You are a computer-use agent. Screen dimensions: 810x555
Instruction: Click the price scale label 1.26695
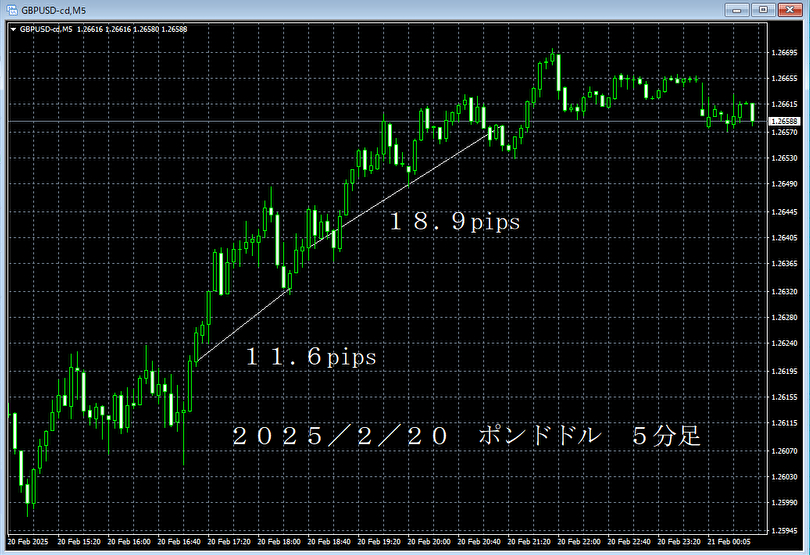coord(784,53)
